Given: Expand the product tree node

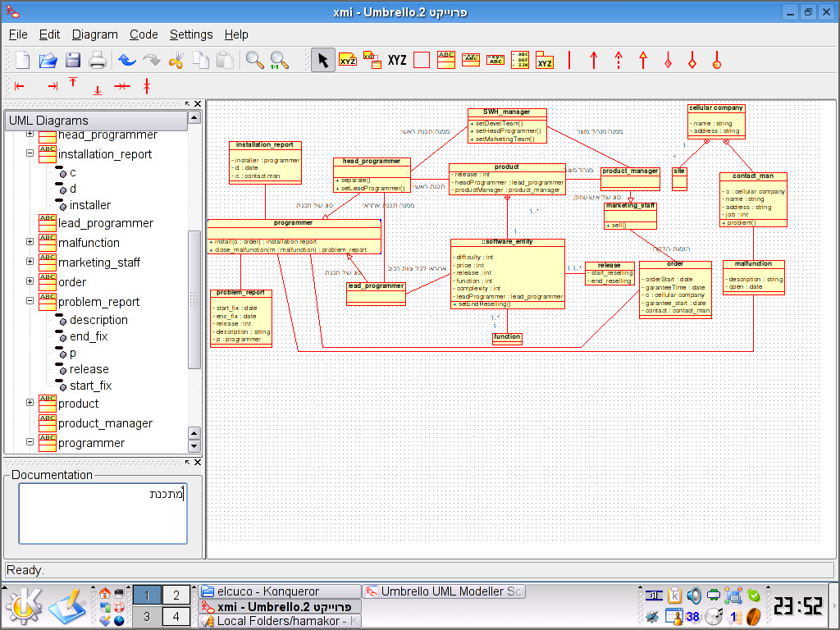Looking at the screenshot, I should point(30,403).
